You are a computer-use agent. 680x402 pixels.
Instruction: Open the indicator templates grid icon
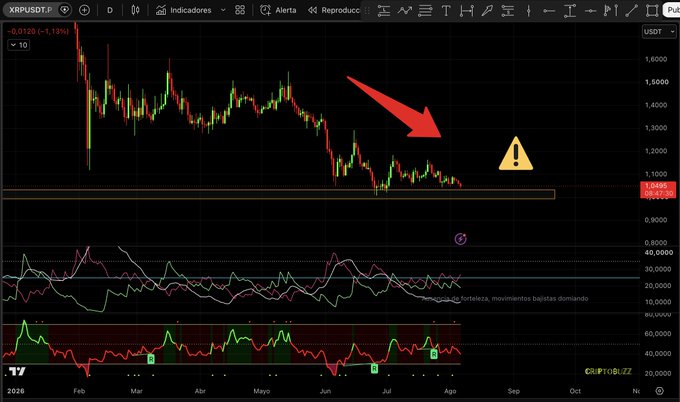tap(240, 10)
